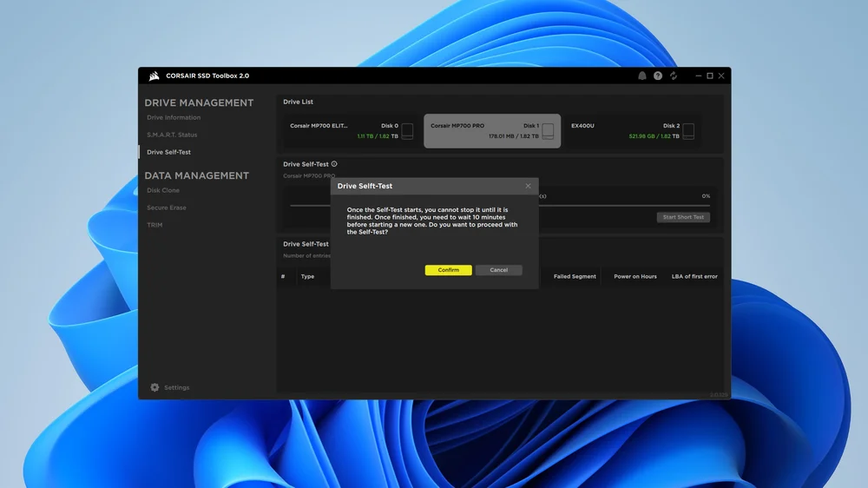Open Drive Information in the sidebar
Screen dimensions: 868x488
[x=174, y=117]
